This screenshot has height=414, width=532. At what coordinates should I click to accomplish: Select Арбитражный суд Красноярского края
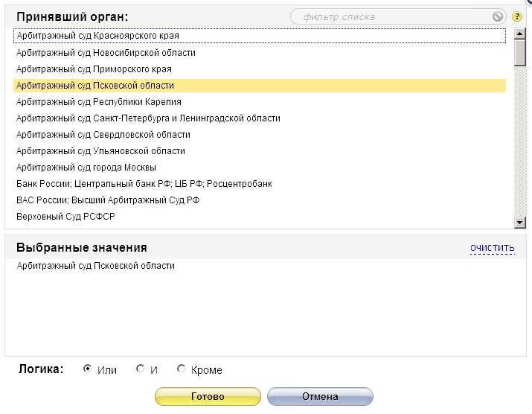pyautogui.click(x=97, y=36)
